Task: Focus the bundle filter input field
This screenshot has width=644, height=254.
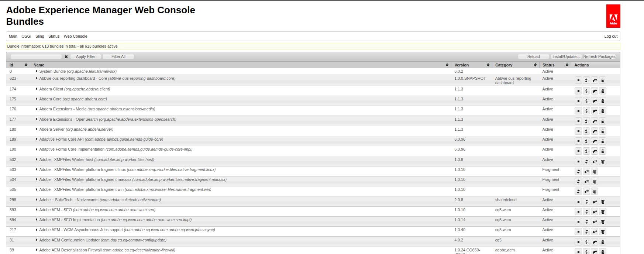Action: click(x=36, y=56)
